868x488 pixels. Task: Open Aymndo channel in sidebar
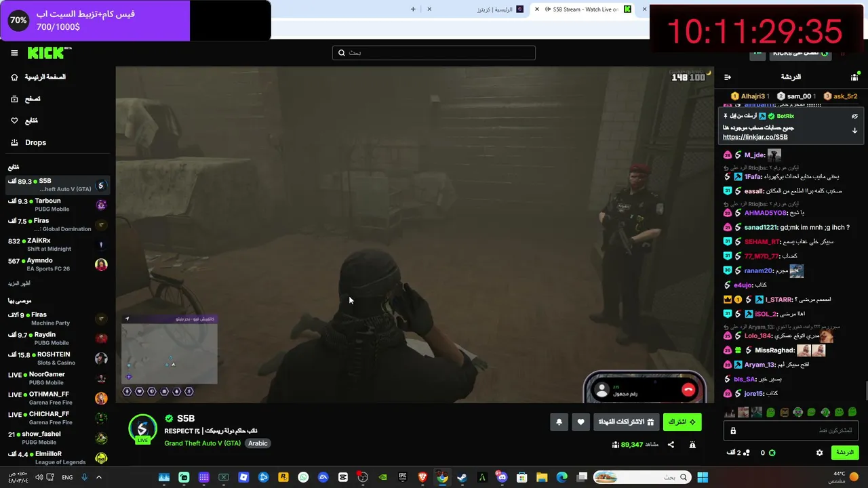point(58,264)
